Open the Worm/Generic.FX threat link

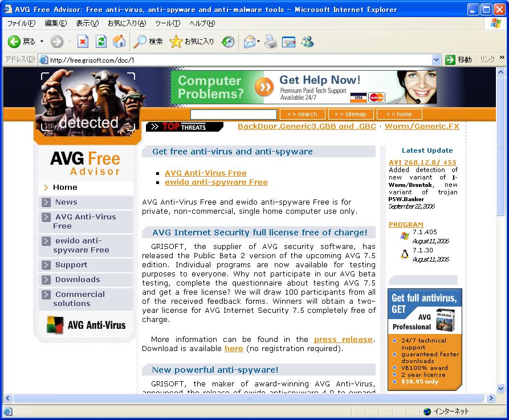(x=422, y=127)
